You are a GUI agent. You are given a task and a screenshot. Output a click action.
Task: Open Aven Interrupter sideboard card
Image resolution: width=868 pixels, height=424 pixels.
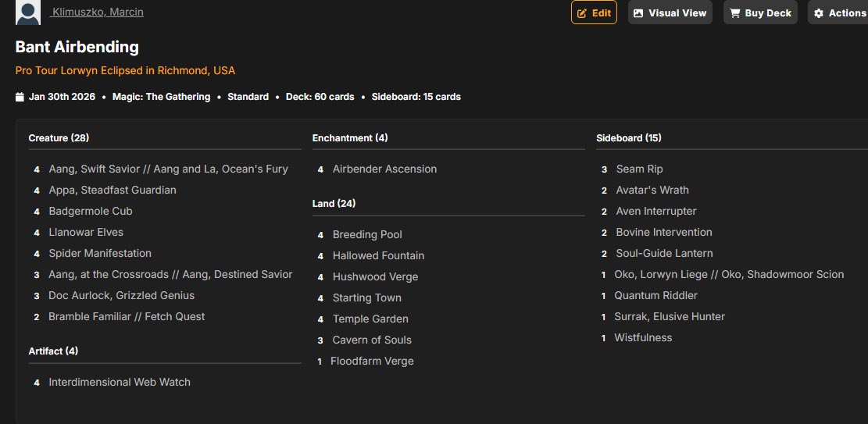656,211
